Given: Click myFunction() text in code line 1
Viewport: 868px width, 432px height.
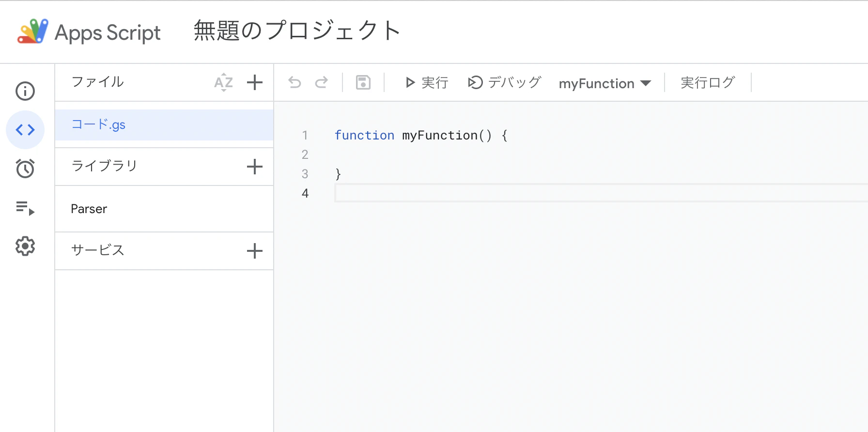Looking at the screenshot, I should pos(447,135).
